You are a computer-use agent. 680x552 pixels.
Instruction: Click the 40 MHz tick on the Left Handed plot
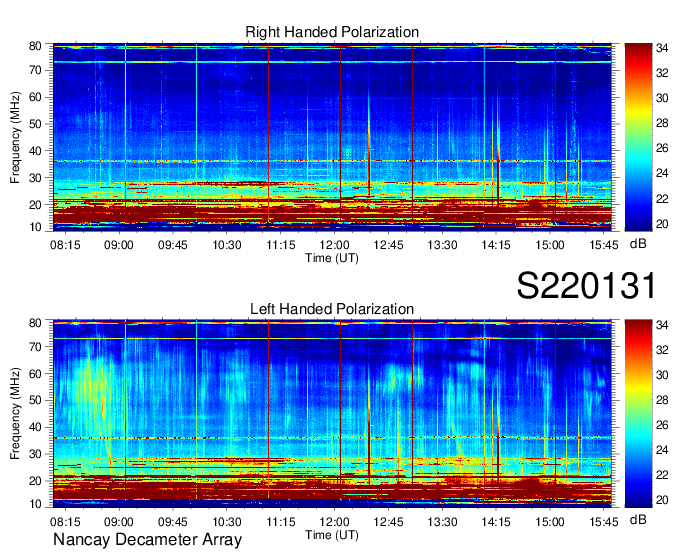pos(36,427)
